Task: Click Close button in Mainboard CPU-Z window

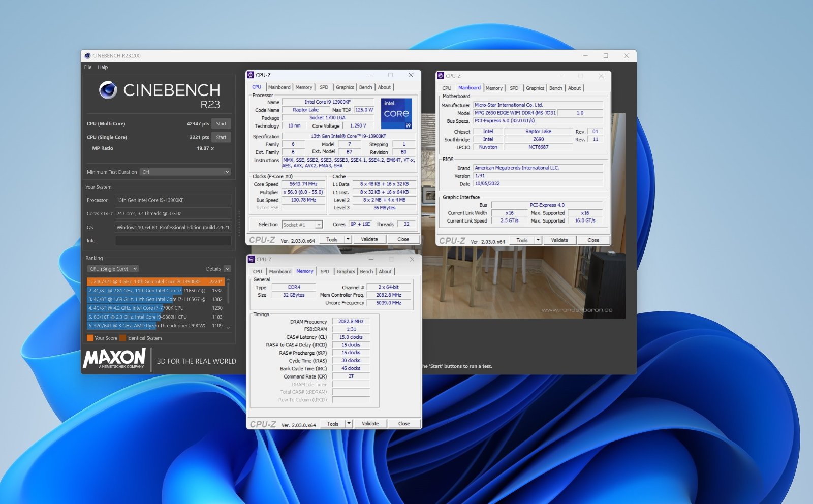Action: tap(593, 240)
